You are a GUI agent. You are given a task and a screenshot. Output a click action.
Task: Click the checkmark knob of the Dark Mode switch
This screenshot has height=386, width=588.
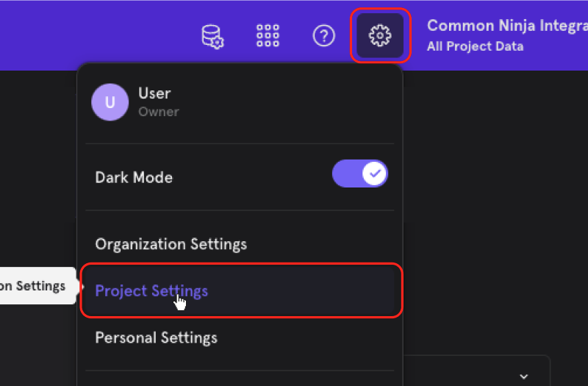(375, 174)
